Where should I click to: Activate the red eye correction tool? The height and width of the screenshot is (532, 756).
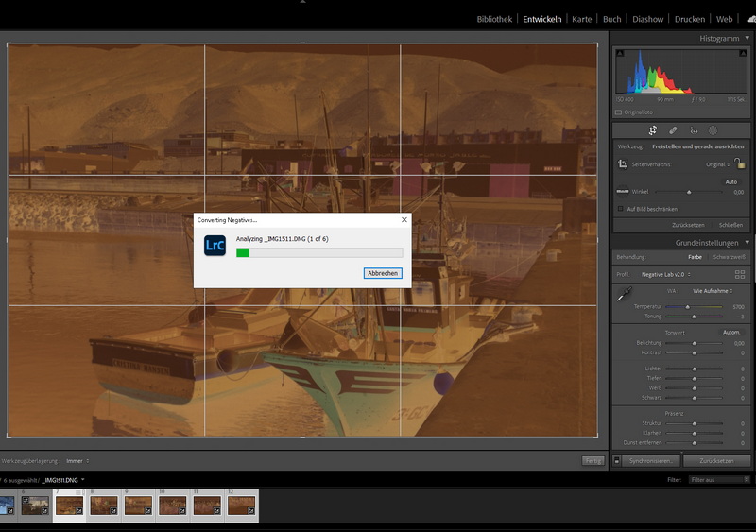tap(694, 130)
